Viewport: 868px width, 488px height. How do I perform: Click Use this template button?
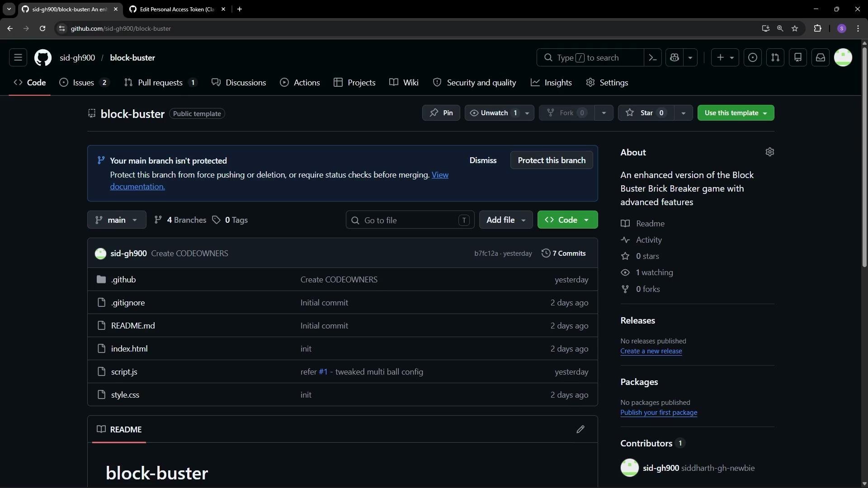736,113
